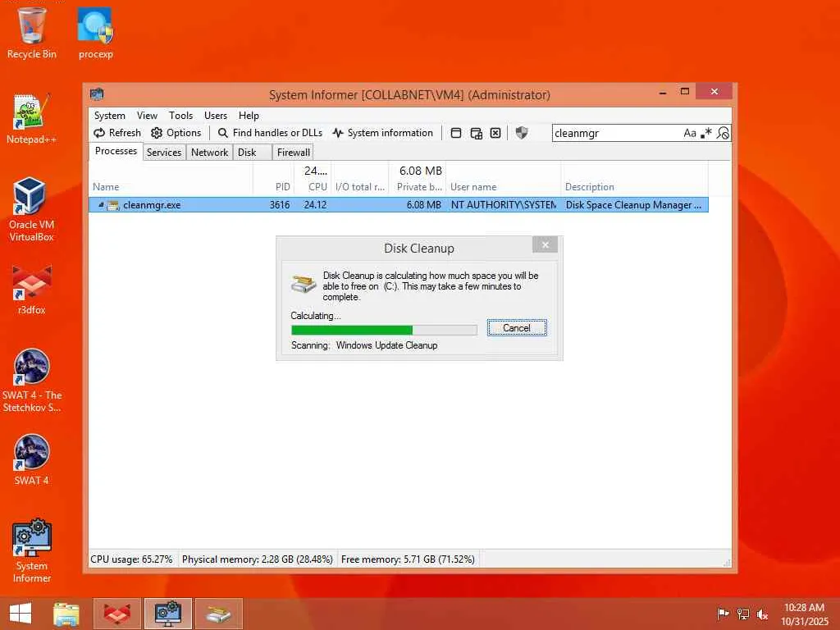The width and height of the screenshot is (840, 630).
Task: Click NT AUTHORITY\SYSTEM user cell
Action: pos(504,204)
